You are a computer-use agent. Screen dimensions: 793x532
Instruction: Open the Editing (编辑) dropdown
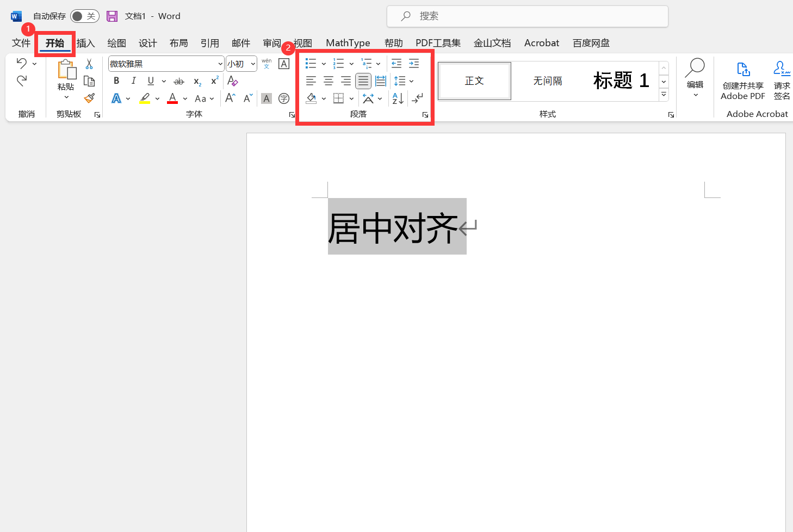(x=695, y=78)
